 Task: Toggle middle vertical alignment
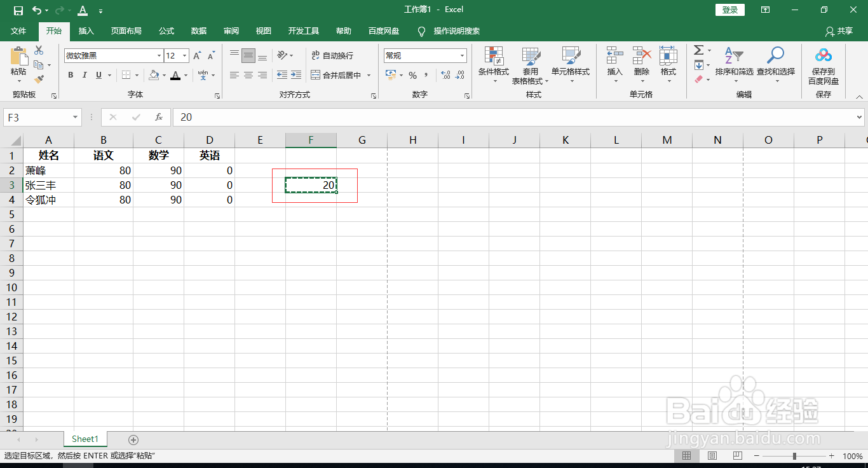pyautogui.click(x=248, y=55)
